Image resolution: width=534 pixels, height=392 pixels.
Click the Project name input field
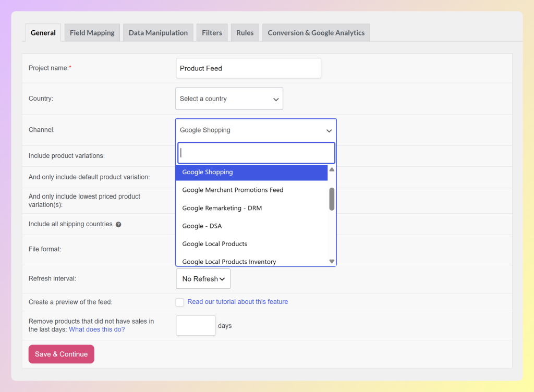(248, 68)
